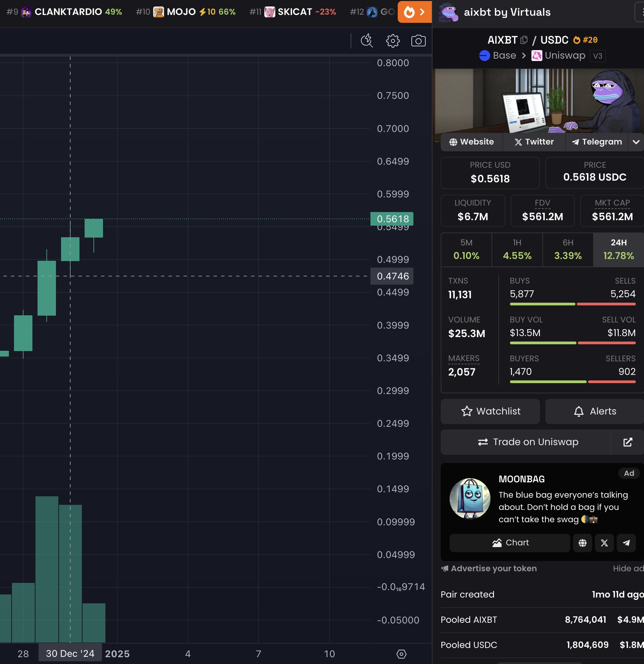Open the Telegram link
Screen dimensions: 644x664
(597, 142)
